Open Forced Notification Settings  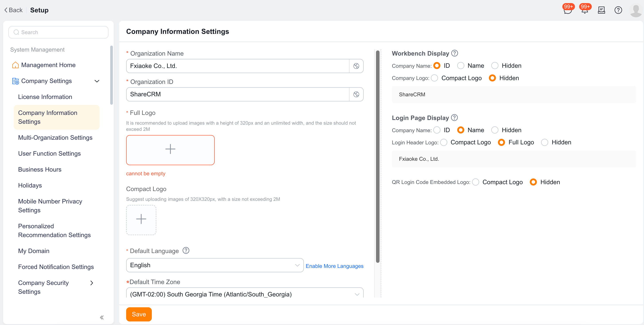click(56, 267)
